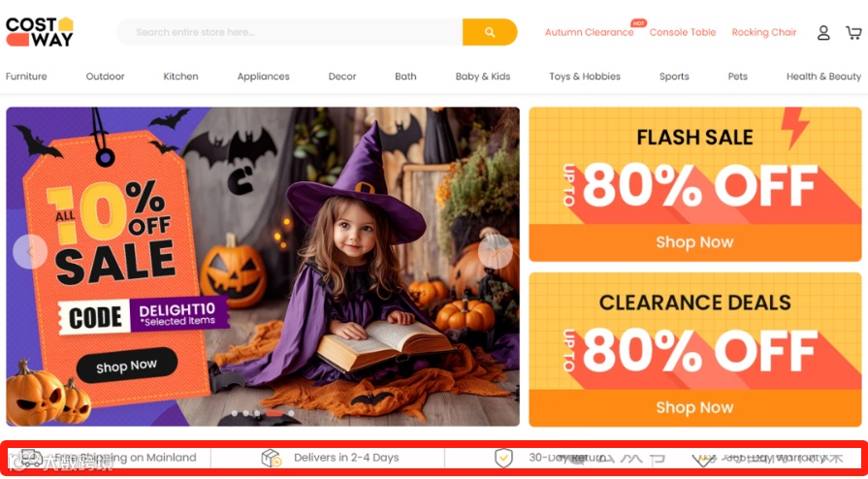
Task: Open the shopping cart icon
Action: pyautogui.click(x=853, y=33)
